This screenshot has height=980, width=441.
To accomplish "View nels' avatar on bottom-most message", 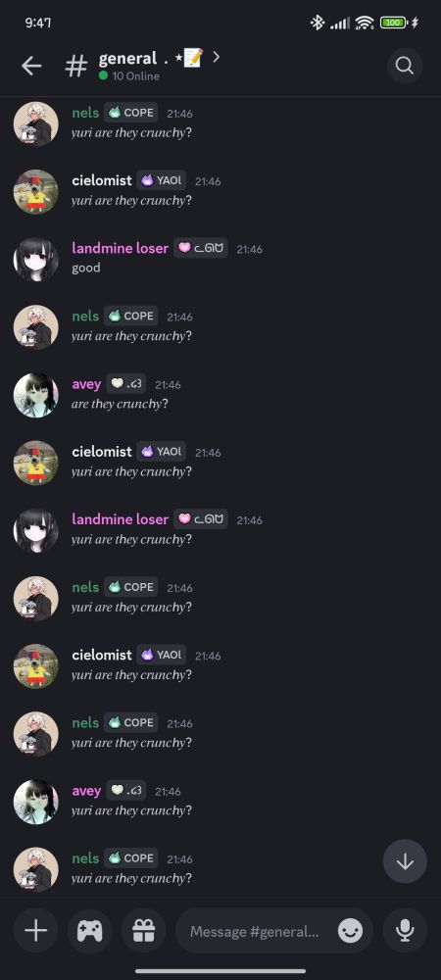I will (x=35, y=869).
